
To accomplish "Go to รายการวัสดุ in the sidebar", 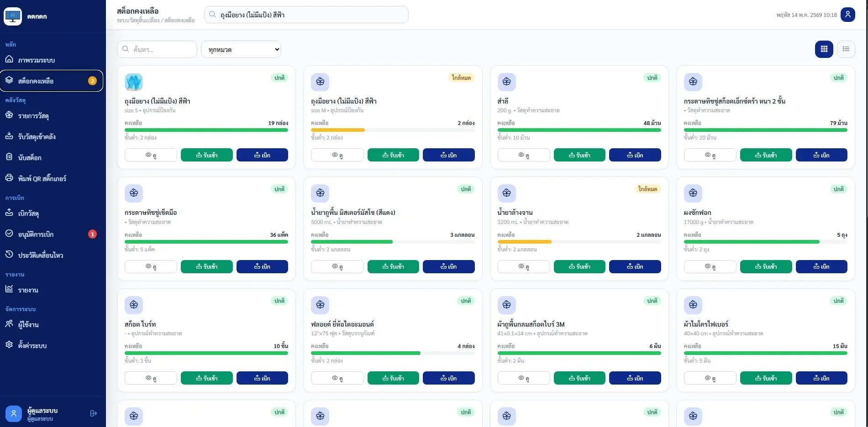I will (x=52, y=115).
